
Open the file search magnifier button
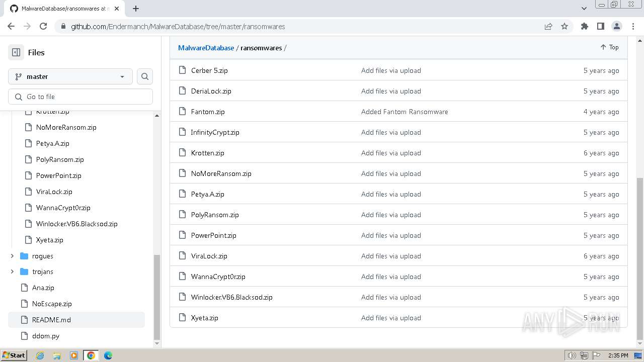click(x=145, y=76)
